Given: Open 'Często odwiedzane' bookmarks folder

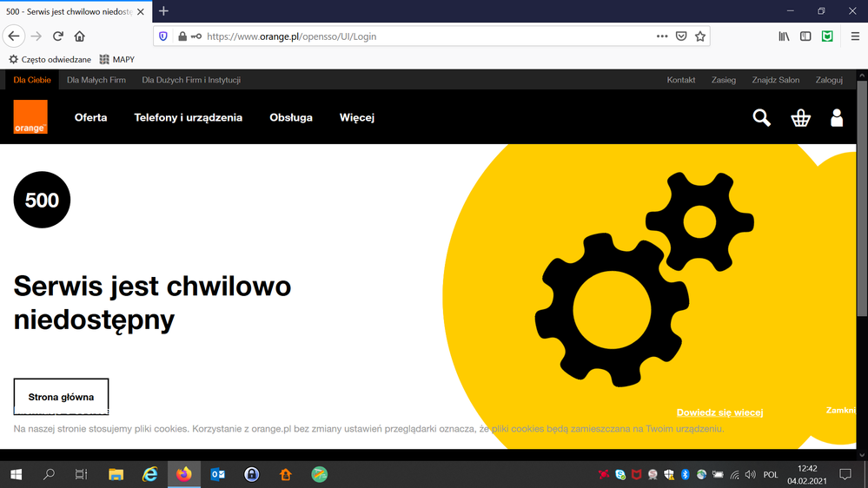Looking at the screenshot, I should pyautogui.click(x=50, y=59).
